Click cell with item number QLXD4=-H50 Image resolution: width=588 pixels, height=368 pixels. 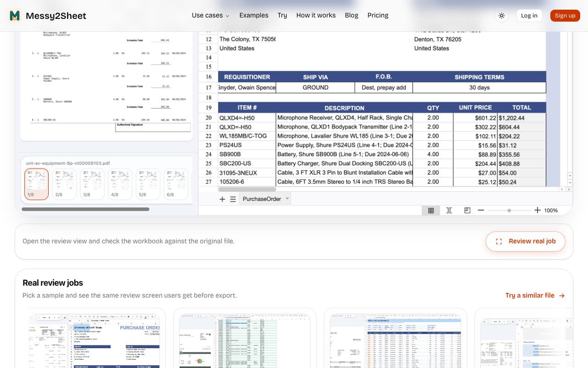[247, 118]
